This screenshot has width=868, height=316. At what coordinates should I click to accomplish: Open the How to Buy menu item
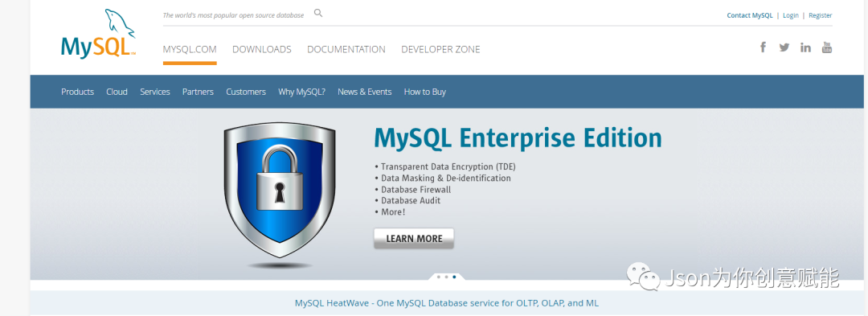pos(424,92)
